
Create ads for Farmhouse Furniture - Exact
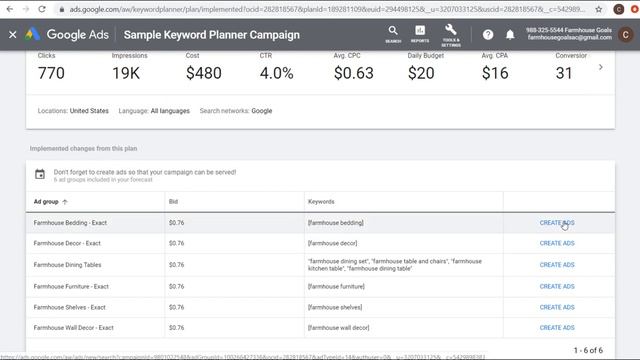click(x=557, y=287)
